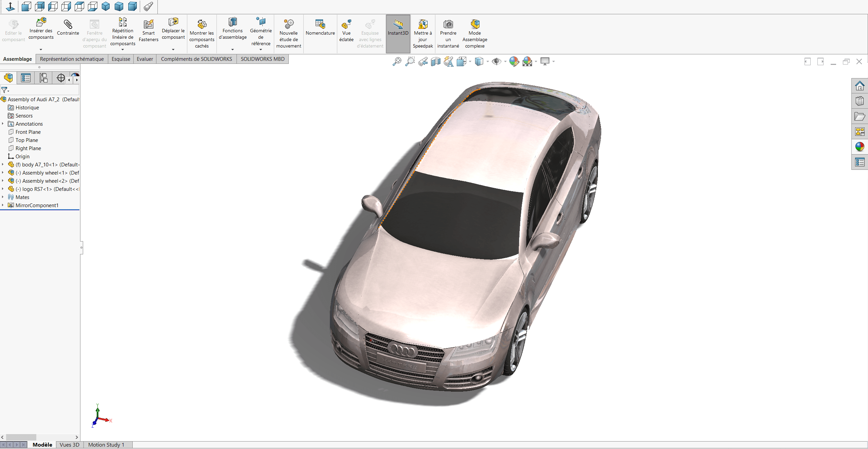Open Nomenclature tool
Image resolution: width=868 pixels, height=449 pixels.
320,28
